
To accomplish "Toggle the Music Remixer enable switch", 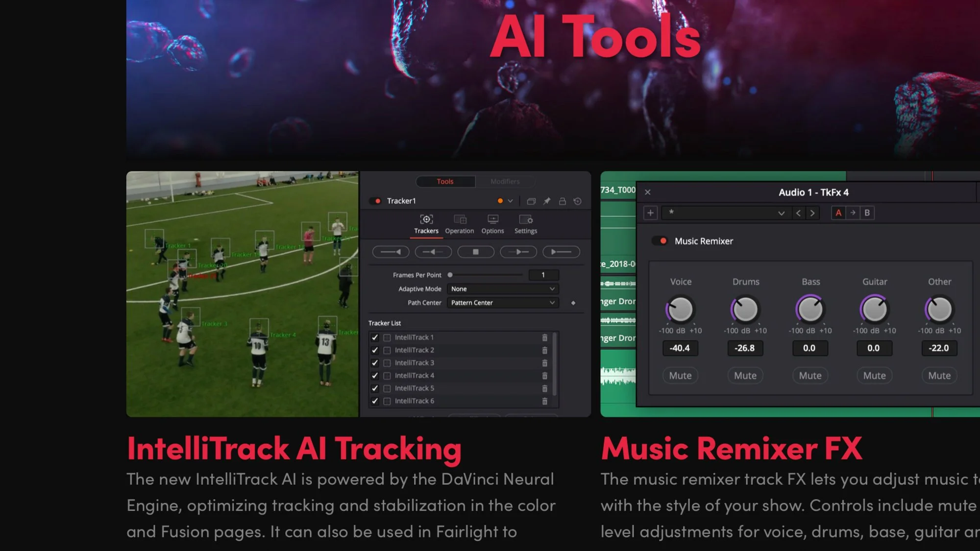I will click(660, 241).
